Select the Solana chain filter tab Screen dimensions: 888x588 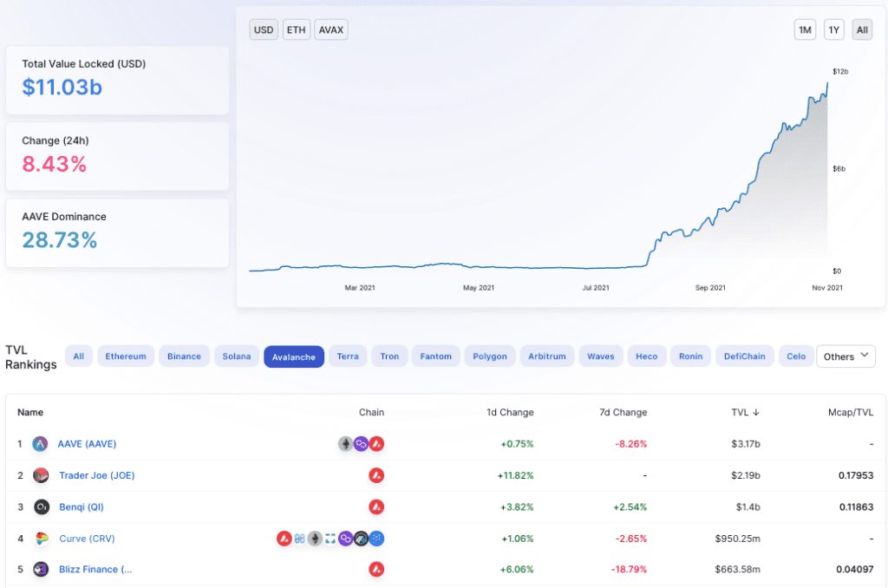pyautogui.click(x=236, y=356)
